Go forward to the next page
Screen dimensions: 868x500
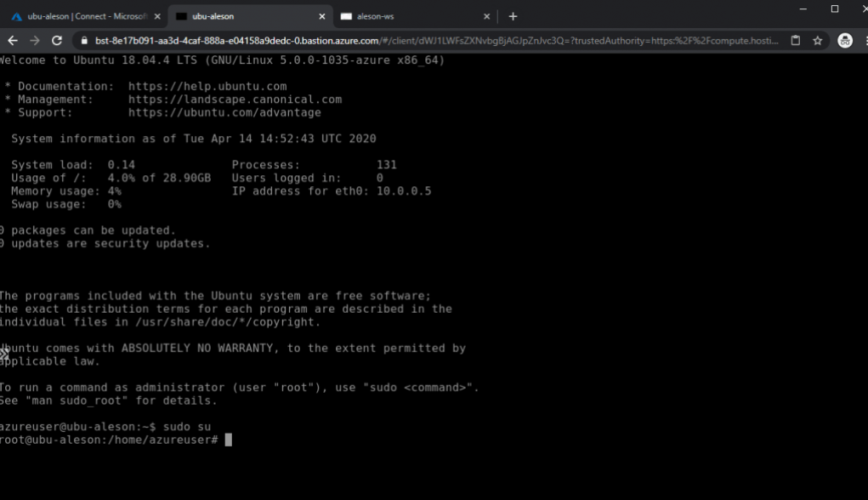click(x=35, y=41)
